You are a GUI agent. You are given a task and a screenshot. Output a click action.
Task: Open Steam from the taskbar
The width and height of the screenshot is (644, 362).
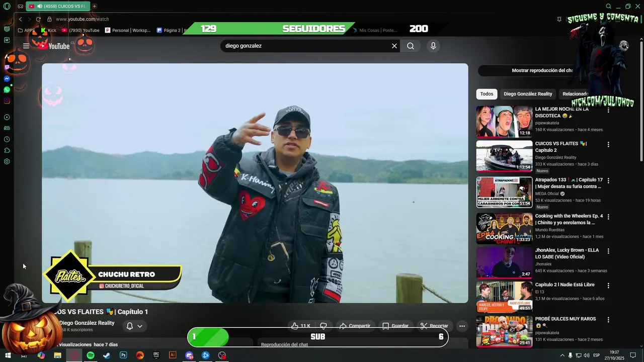tap(107, 355)
